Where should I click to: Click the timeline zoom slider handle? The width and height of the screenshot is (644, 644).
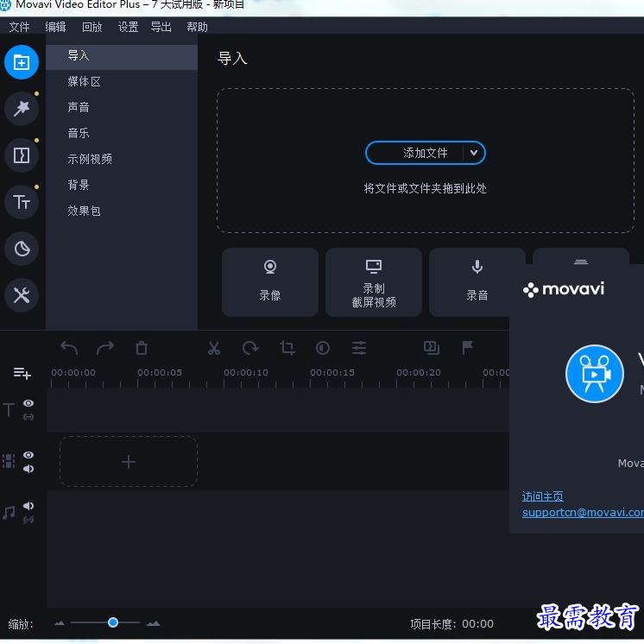coord(113,622)
